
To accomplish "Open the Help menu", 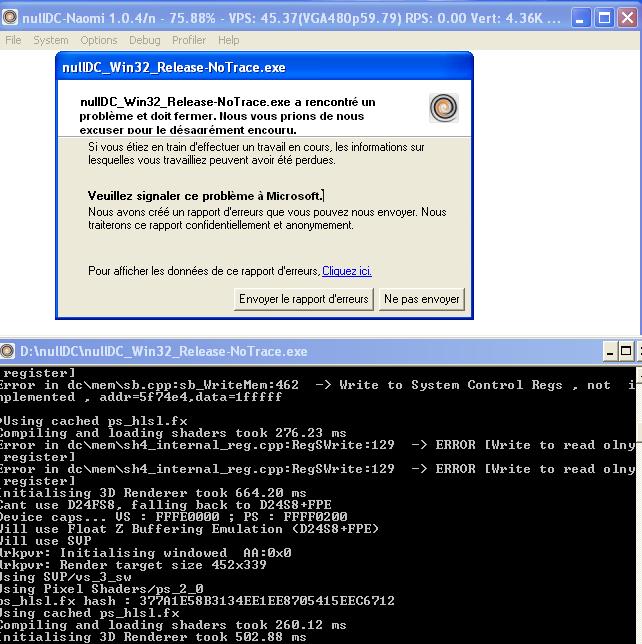I will tap(228, 40).
